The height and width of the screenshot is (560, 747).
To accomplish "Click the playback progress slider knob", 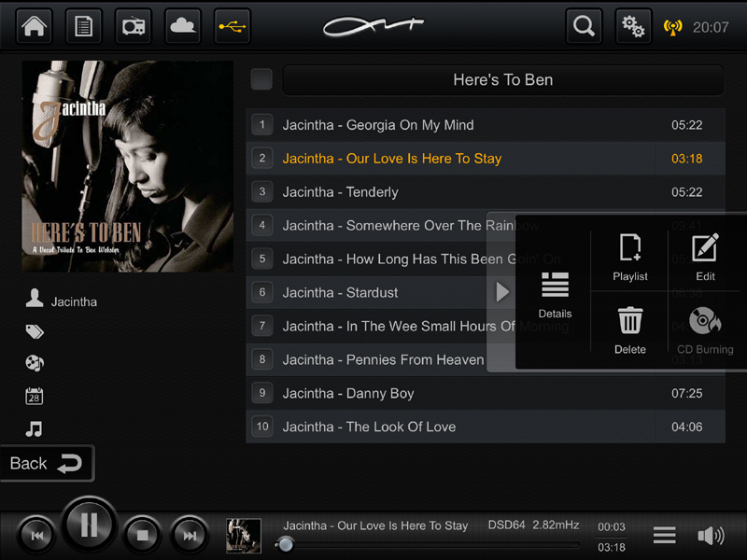I will pyautogui.click(x=286, y=544).
